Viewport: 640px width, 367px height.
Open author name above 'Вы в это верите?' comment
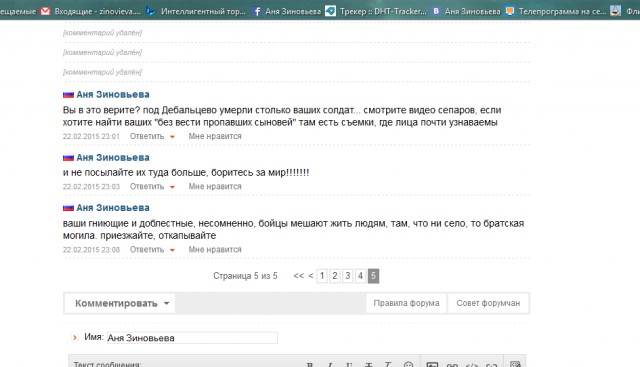(x=113, y=95)
